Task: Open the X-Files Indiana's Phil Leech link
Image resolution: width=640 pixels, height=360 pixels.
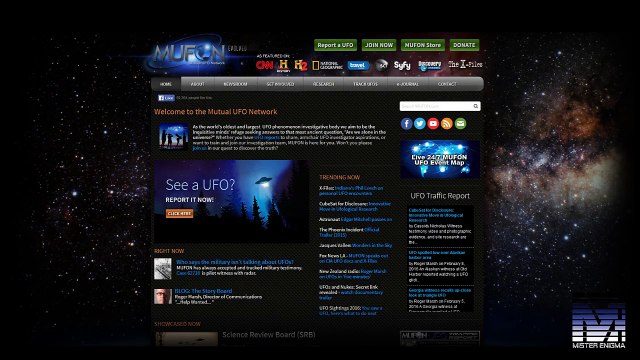Action: coord(351,191)
